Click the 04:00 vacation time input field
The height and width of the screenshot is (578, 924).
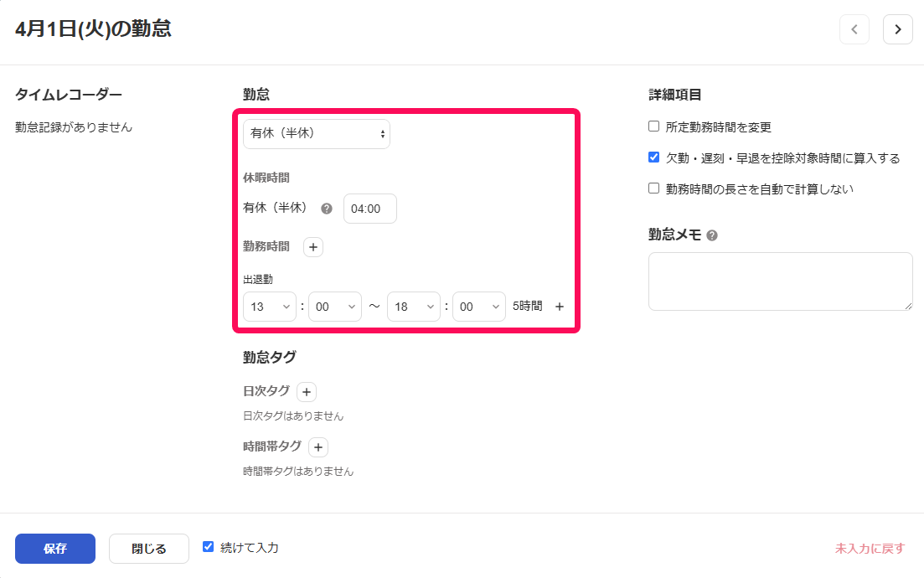pyautogui.click(x=369, y=208)
